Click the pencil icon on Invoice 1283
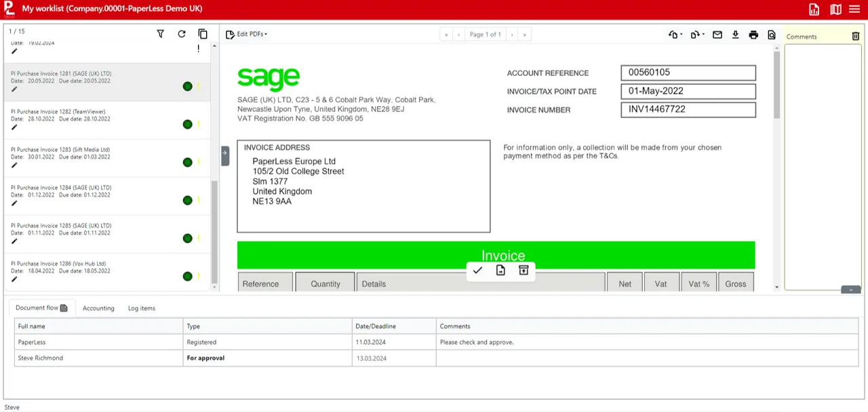868x412 pixels. tap(14, 165)
